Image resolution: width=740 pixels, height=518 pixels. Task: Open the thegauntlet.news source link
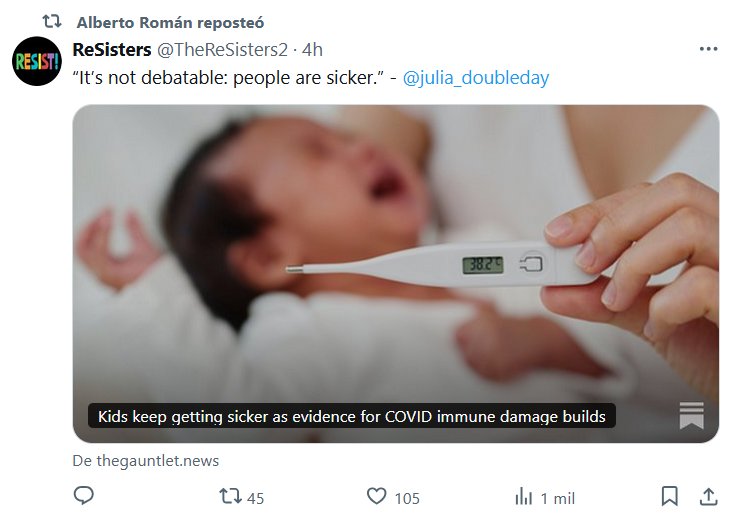(146, 461)
